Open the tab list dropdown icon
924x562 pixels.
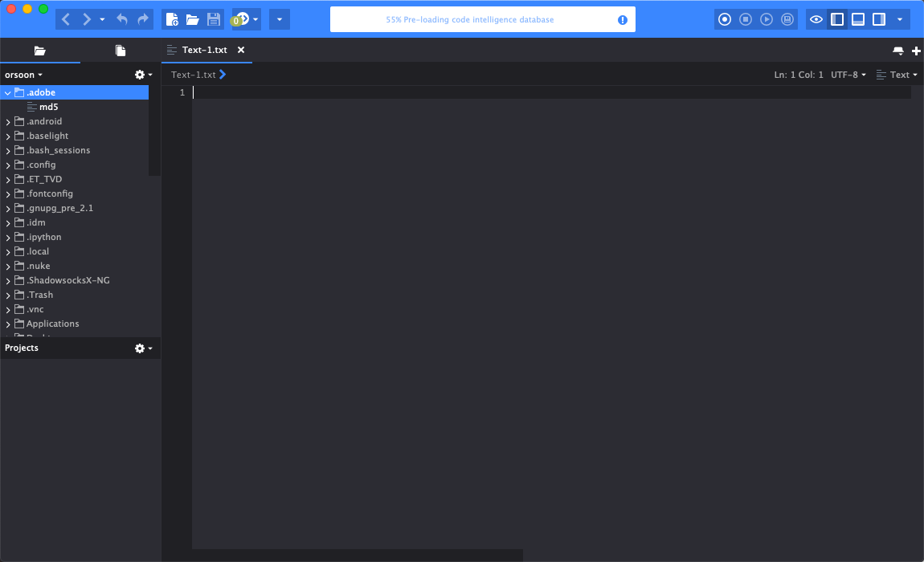pyautogui.click(x=898, y=51)
